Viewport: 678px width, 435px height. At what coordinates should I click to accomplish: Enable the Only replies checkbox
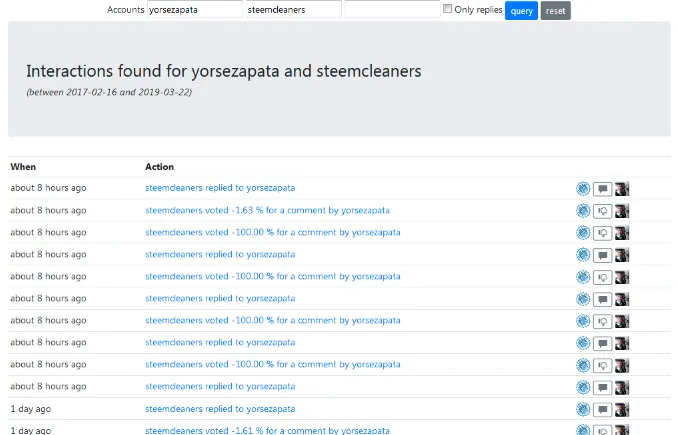click(x=448, y=9)
